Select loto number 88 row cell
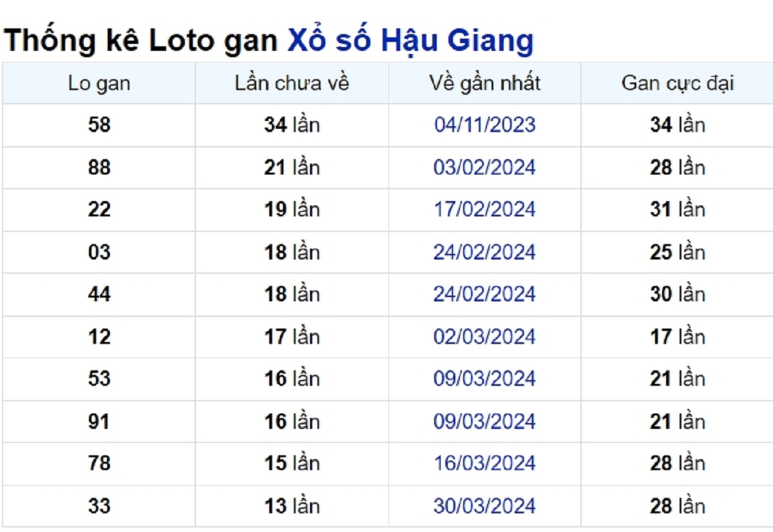773x532 pixels. 98,167
